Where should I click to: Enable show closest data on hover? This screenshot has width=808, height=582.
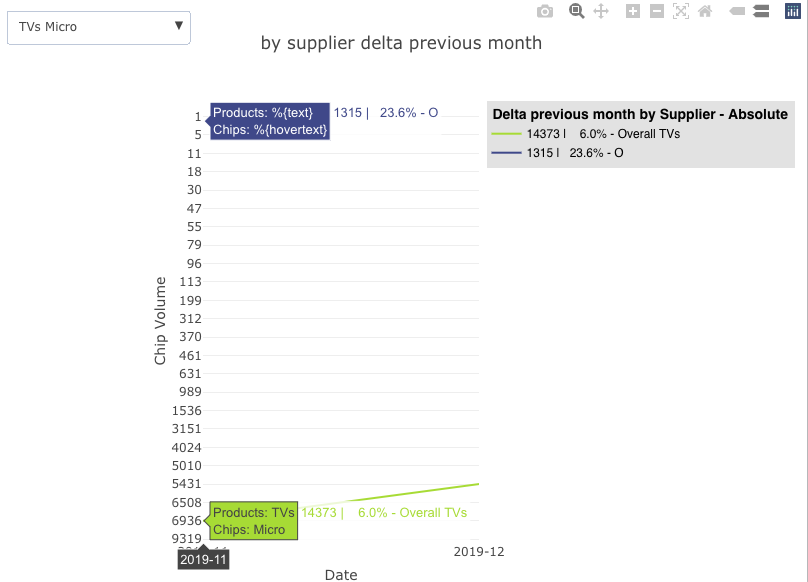[737, 11]
